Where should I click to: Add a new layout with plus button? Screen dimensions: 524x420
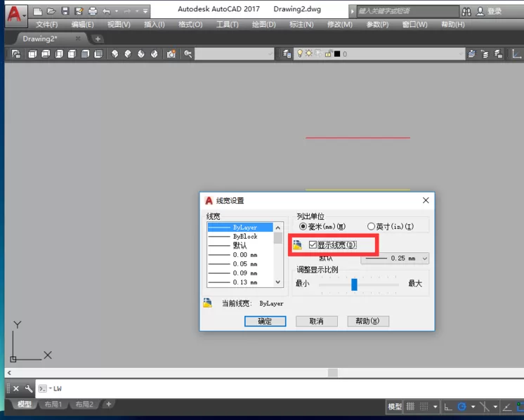pos(109,405)
